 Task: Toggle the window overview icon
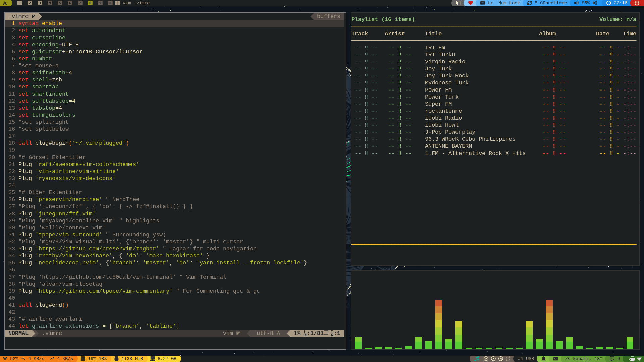pyautogui.click(x=458, y=3)
